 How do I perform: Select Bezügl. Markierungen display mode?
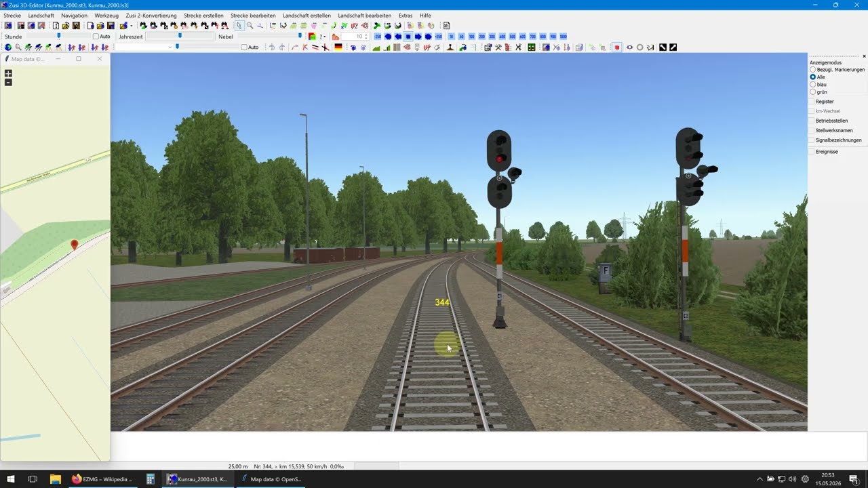coord(813,70)
